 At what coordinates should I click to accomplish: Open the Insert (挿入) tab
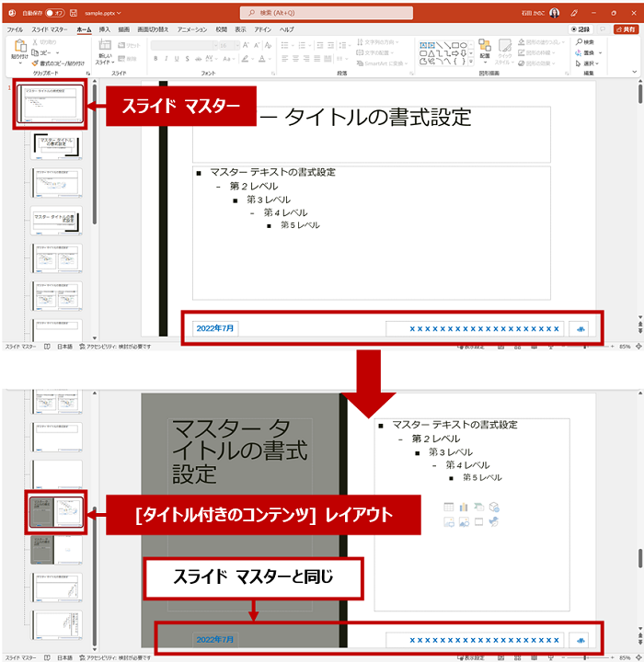[x=104, y=29]
